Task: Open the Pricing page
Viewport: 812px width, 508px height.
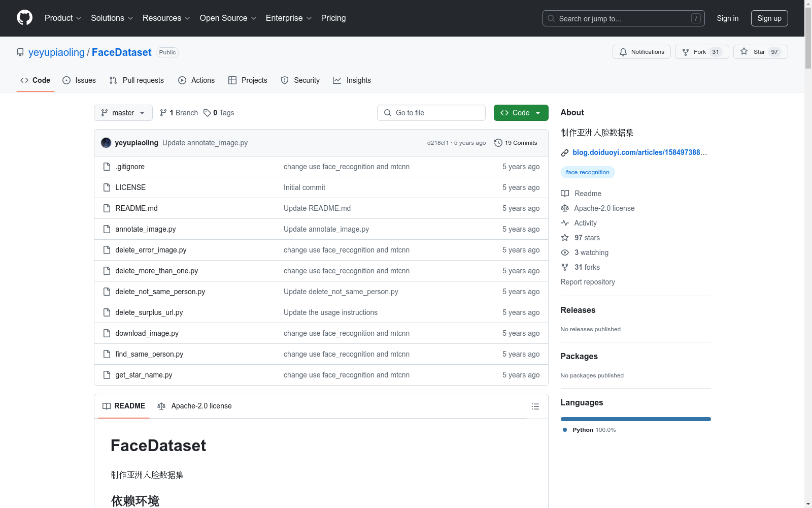Action: point(333,18)
